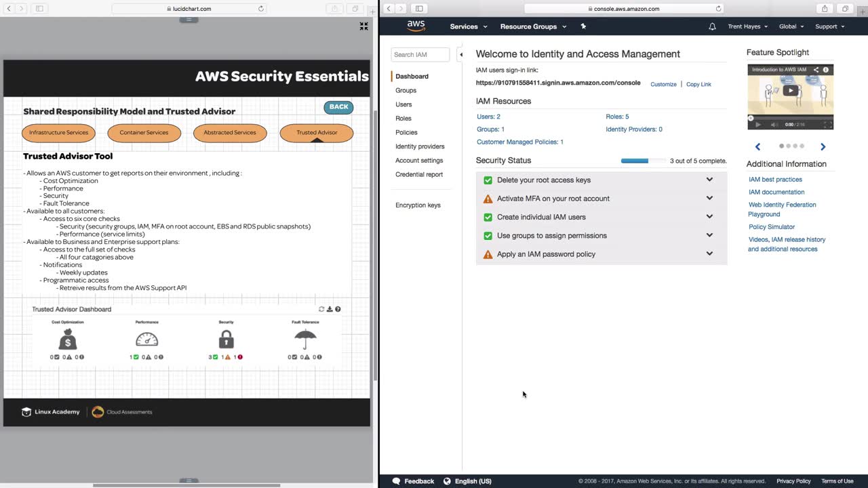This screenshot has width=868, height=488.
Task: Open the Roles: 5 resource link
Action: point(617,117)
